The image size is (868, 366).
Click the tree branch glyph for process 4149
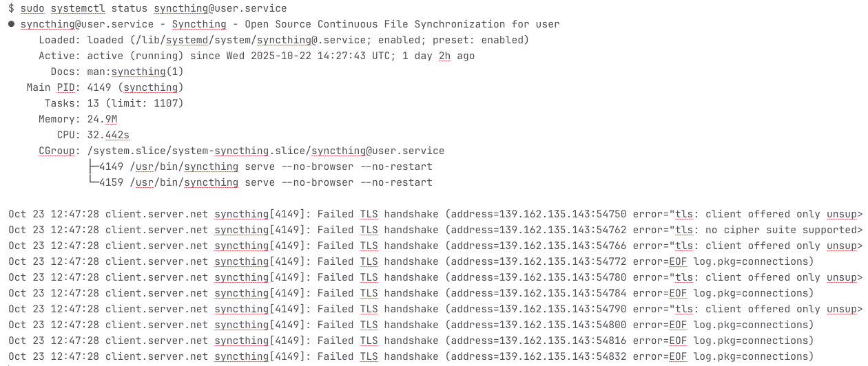(x=94, y=166)
